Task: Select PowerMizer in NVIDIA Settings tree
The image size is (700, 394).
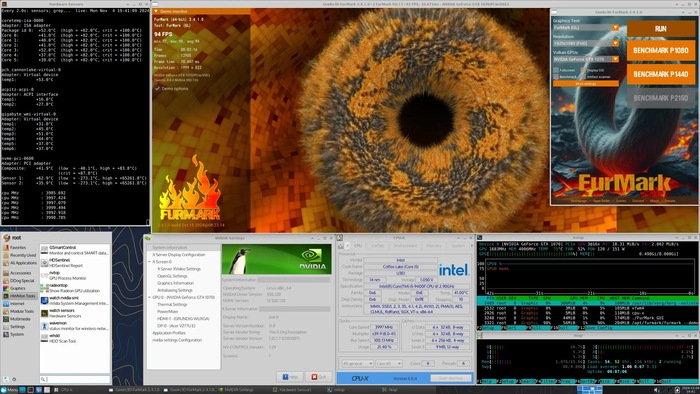Action: (x=168, y=311)
